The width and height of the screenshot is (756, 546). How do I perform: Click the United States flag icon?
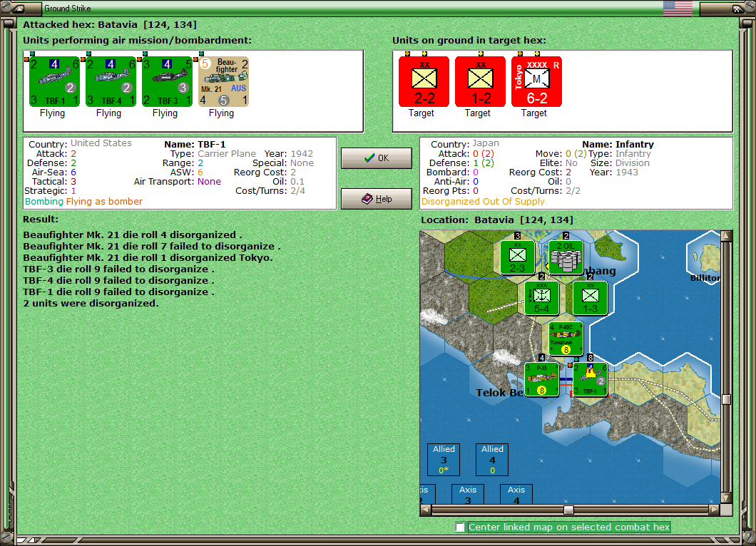coord(678,8)
